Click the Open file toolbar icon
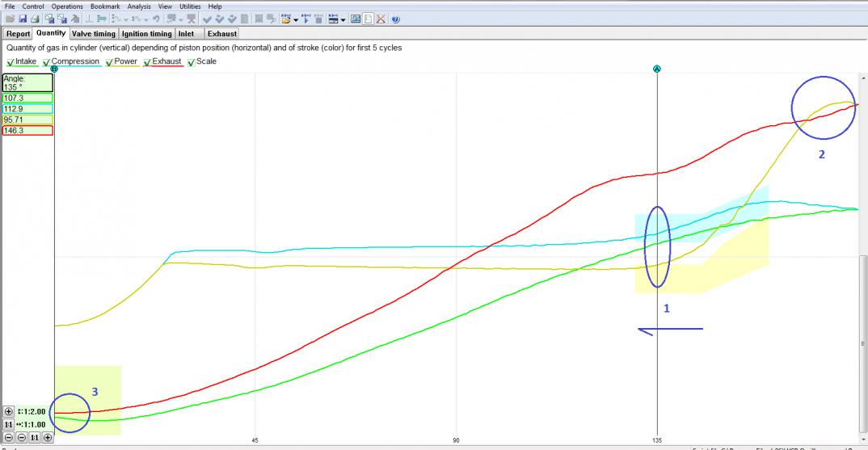Image resolution: width=868 pixels, height=450 pixels. click(x=10, y=19)
